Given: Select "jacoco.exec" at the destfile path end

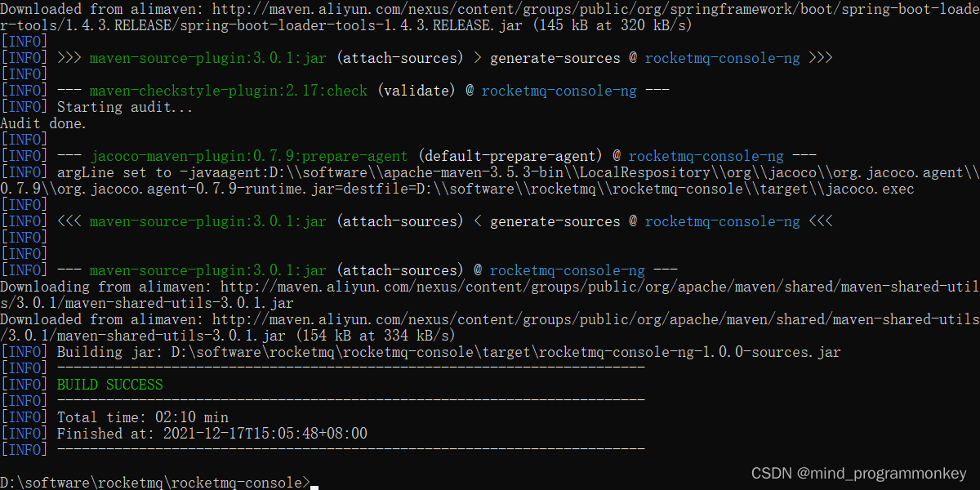Looking at the screenshot, I should (x=870, y=189).
